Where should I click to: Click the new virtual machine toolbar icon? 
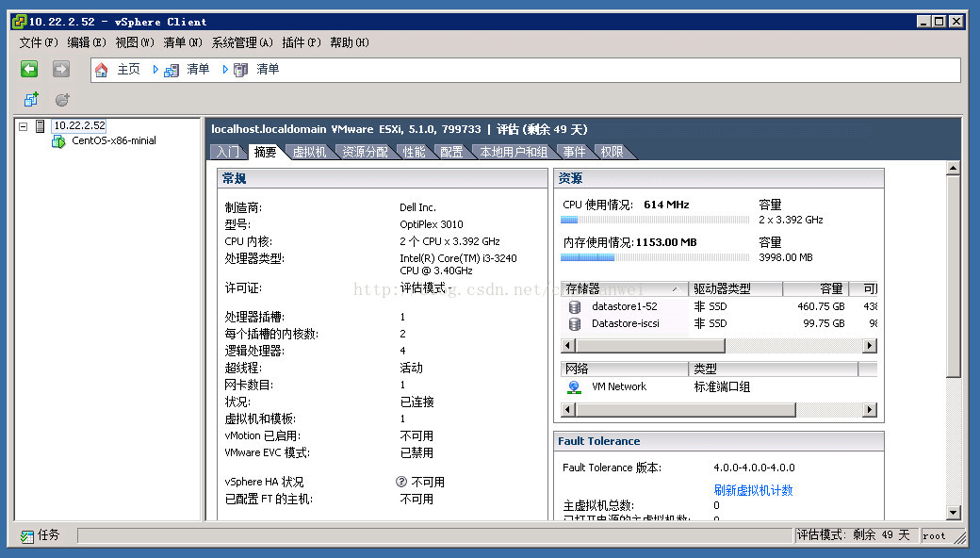click(x=30, y=99)
